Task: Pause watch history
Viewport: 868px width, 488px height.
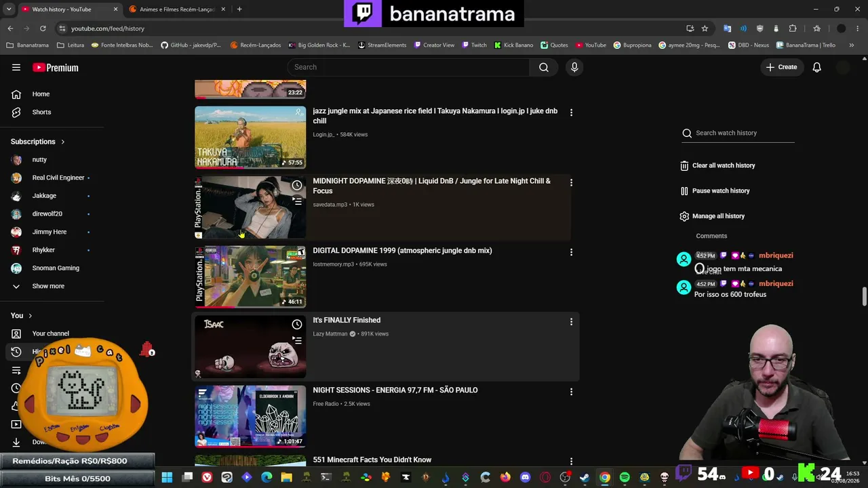Action: coord(715,191)
